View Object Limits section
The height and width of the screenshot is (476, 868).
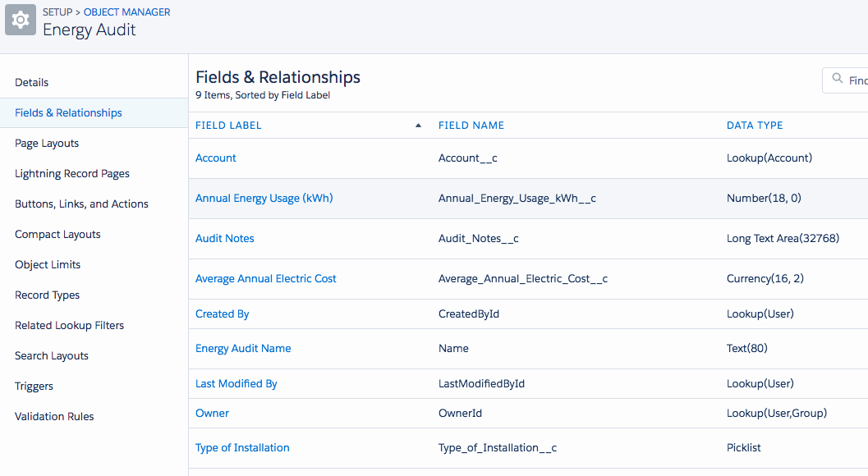48,264
